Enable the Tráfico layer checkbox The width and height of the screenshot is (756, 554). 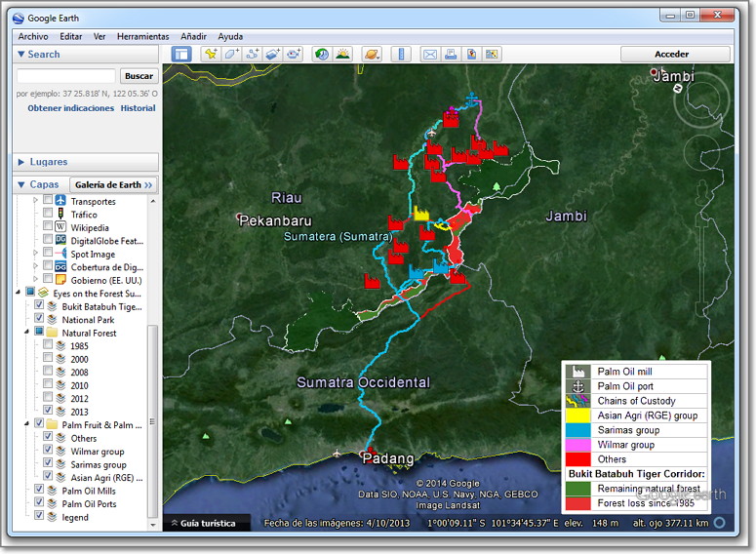(x=48, y=213)
